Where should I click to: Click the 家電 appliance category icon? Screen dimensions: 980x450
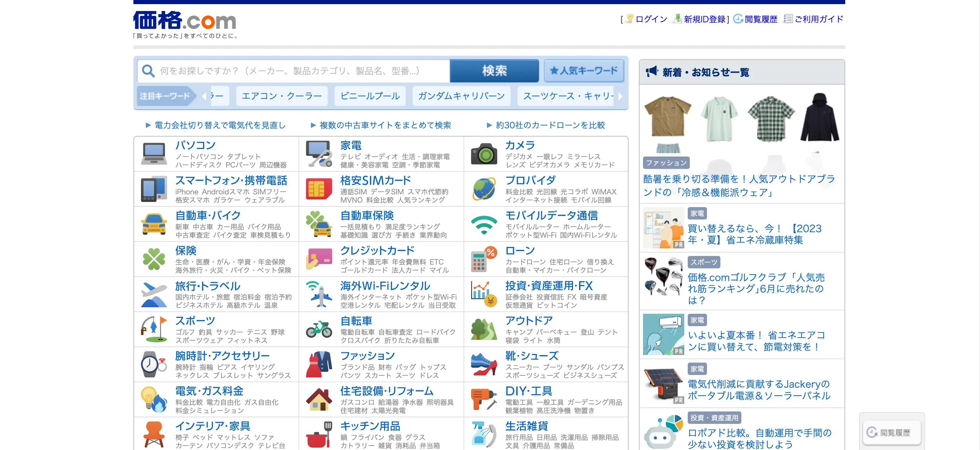319,154
